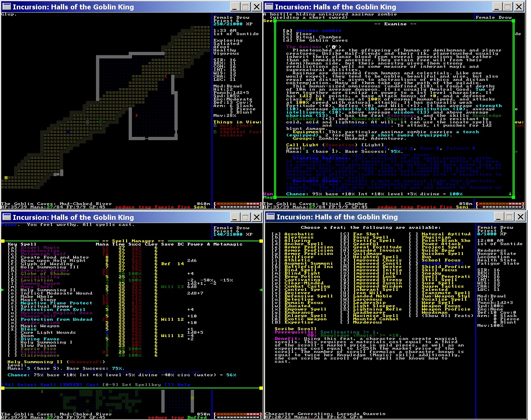Choose entry [a] aasimar zombie in Examine list
The height and width of the screenshot is (420, 531).
(x=312, y=31)
